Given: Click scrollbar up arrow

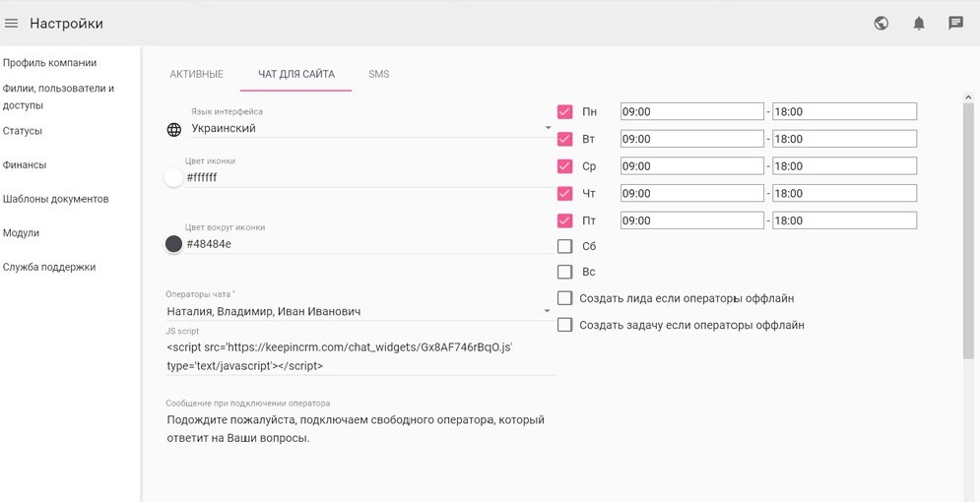Looking at the screenshot, I should point(969,97).
